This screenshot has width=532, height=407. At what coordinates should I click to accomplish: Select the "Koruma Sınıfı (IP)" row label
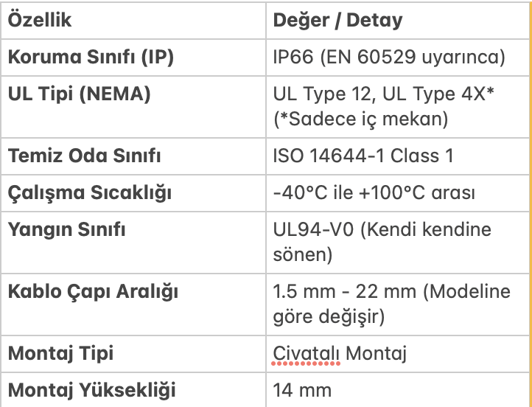coord(91,57)
